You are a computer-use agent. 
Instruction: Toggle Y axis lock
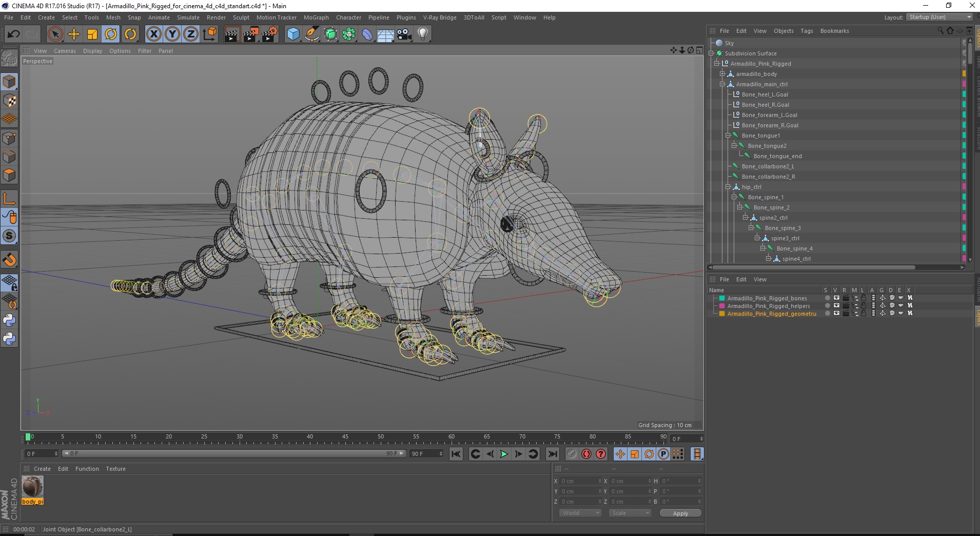(x=172, y=34)
